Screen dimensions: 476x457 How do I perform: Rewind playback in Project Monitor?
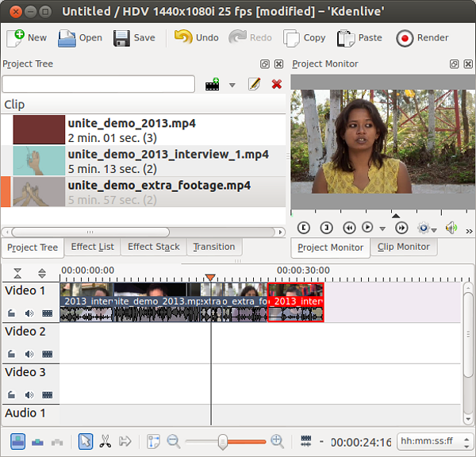(x=348, y=228)
